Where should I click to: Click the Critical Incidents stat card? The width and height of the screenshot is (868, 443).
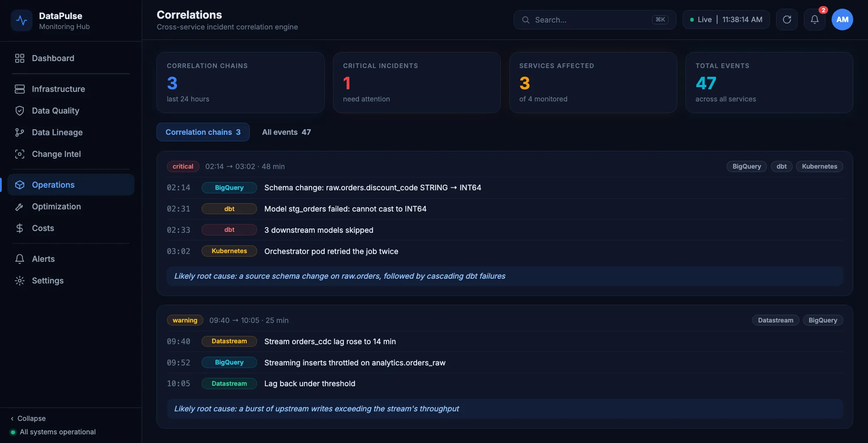(417, 82)
